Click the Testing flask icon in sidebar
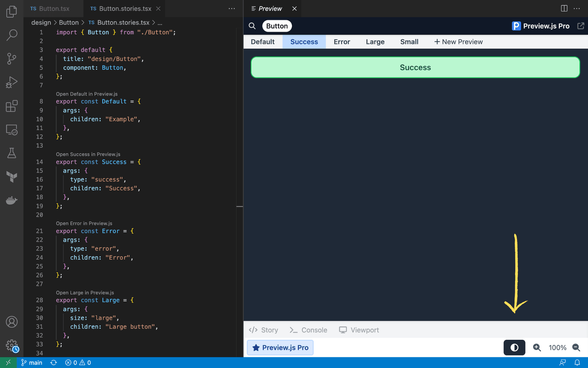Screen dimensions: 588x368 (x=11, y=153)
